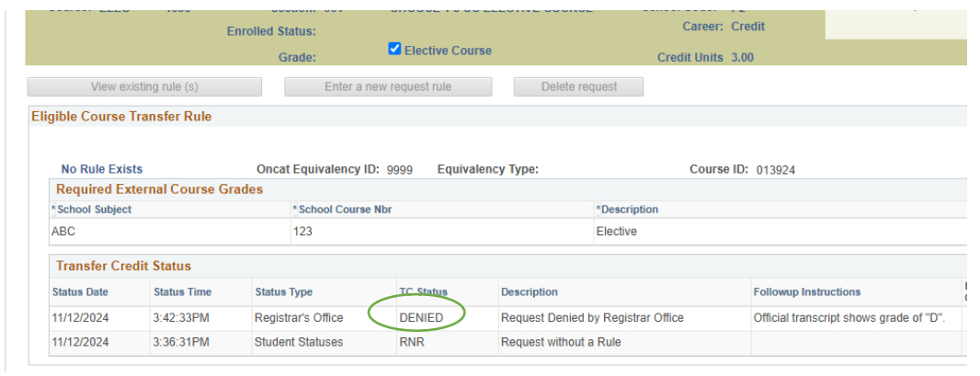Viewport: 980px width, 376px height.
Task: Toggle the Elective Course checkbox
Action: pos(395,50)
